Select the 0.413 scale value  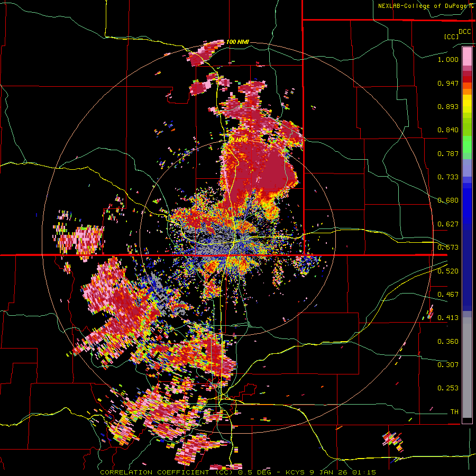point(448,318)
